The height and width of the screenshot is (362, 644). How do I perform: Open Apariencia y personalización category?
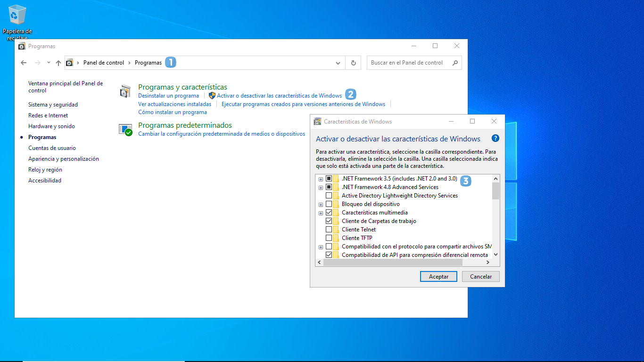click(64, 159)
